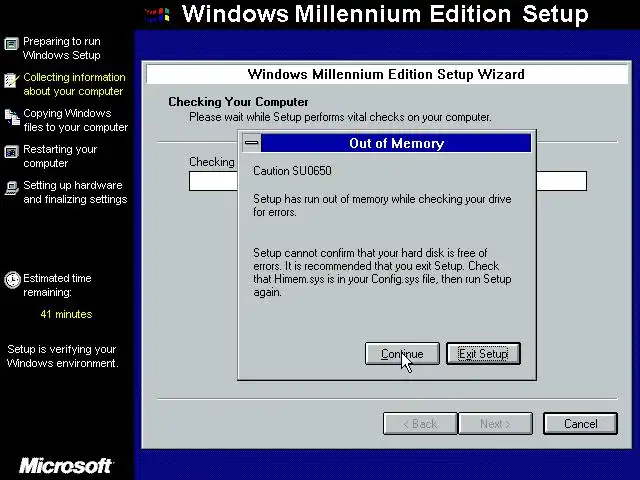The width and height of the screenshot is (640, 480).
Task: Click 'Windows Millennium Edition Setup' header title
Action: 385,14
